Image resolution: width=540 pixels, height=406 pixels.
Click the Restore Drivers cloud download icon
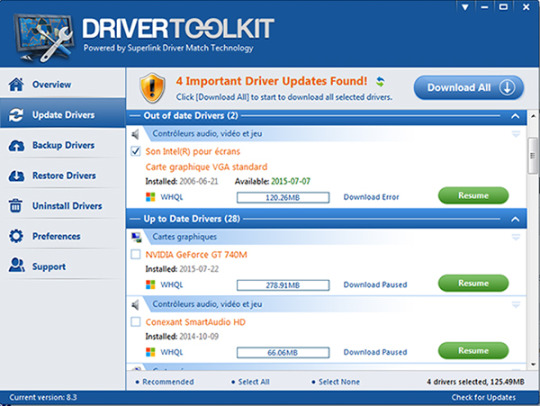16,176
